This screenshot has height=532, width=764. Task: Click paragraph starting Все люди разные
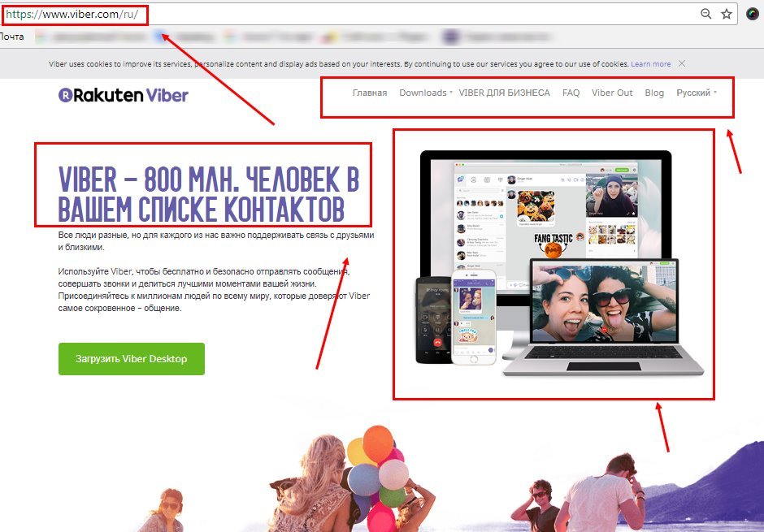coord(216,241)
